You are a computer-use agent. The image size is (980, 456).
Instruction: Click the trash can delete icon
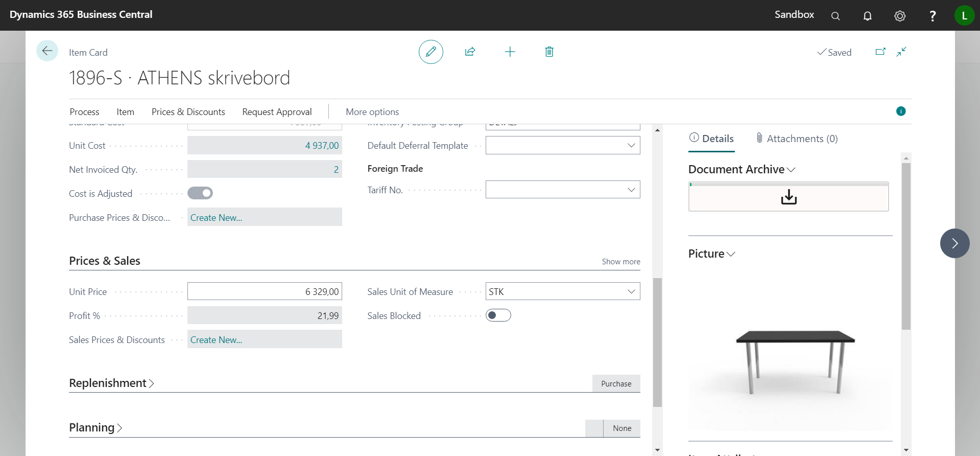[549, 52]
